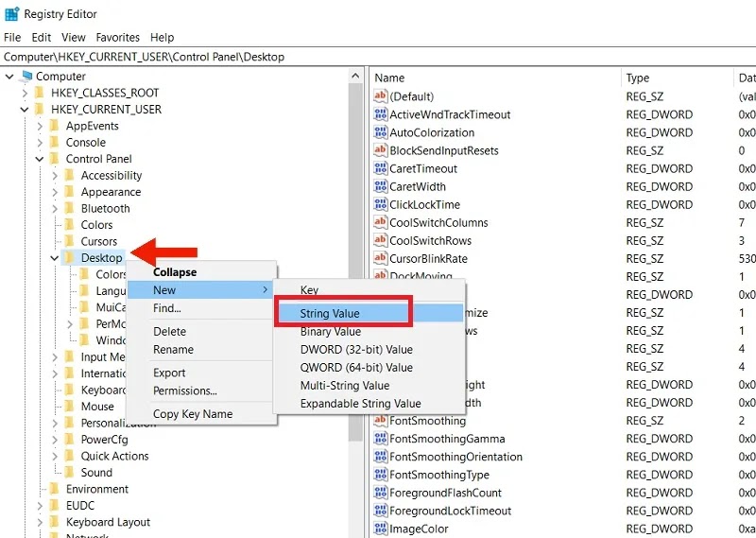Choose DWORD (32-bit) Value option
756x538 pixels.
click(x=369, y=349)
